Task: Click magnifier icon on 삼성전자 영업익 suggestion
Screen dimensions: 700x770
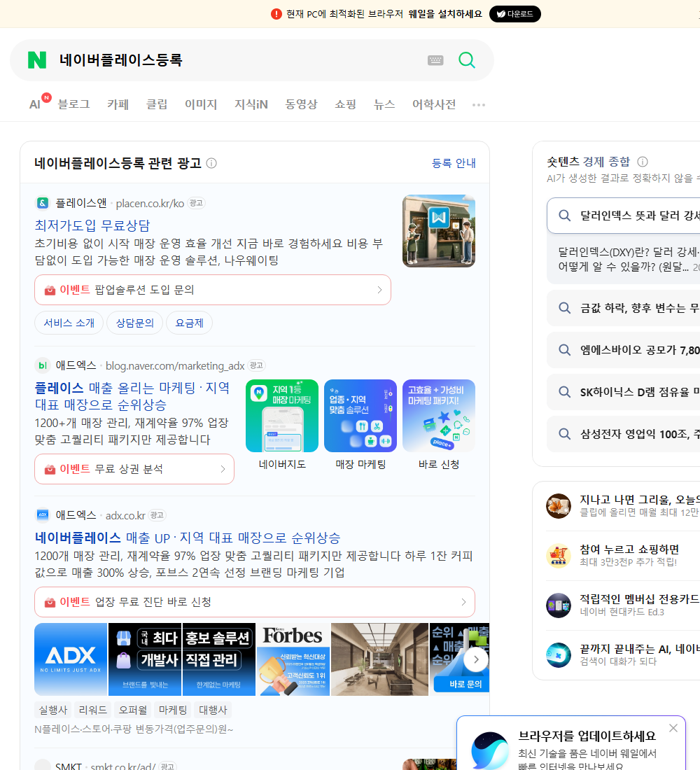Action: [x=565, y=433]
